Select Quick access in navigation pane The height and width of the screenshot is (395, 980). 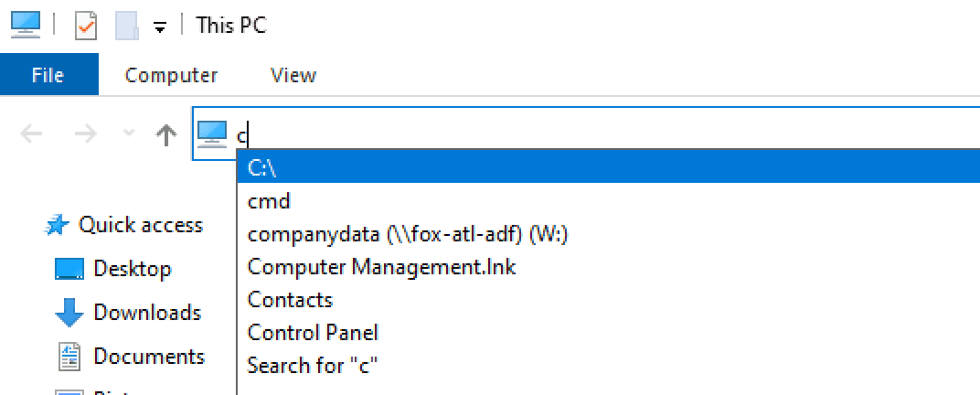[140, 225]
